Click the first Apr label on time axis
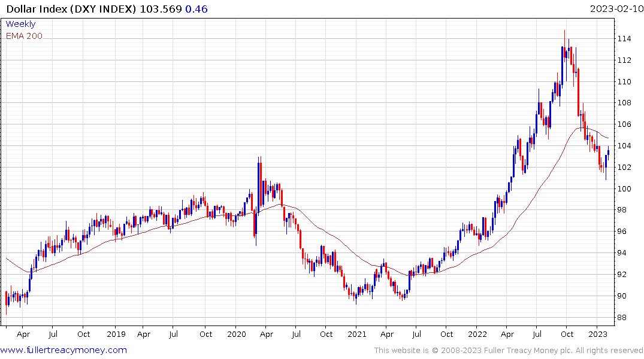 pos(23,334)
